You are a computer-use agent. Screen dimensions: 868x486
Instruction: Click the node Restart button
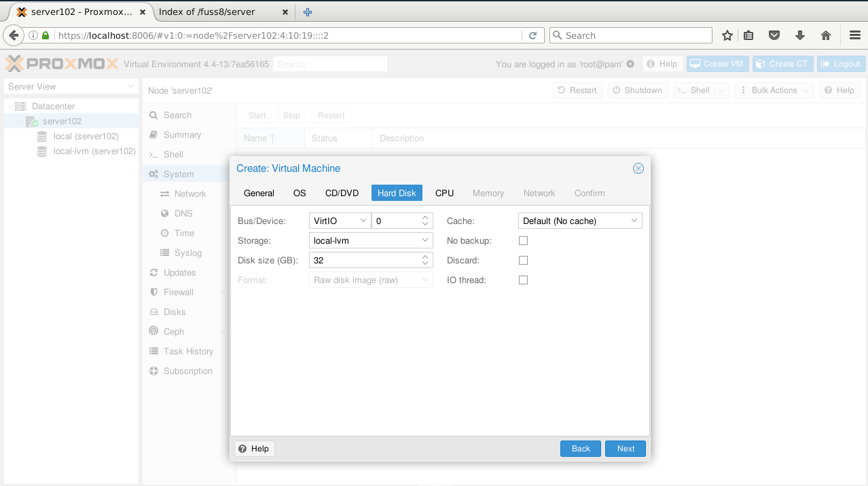pos(577,90)
